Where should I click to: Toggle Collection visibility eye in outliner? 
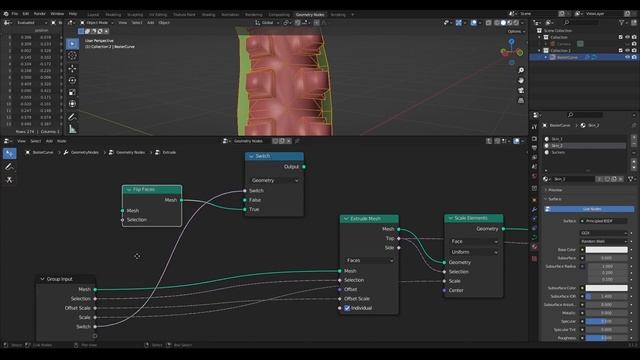click(627, 37)
